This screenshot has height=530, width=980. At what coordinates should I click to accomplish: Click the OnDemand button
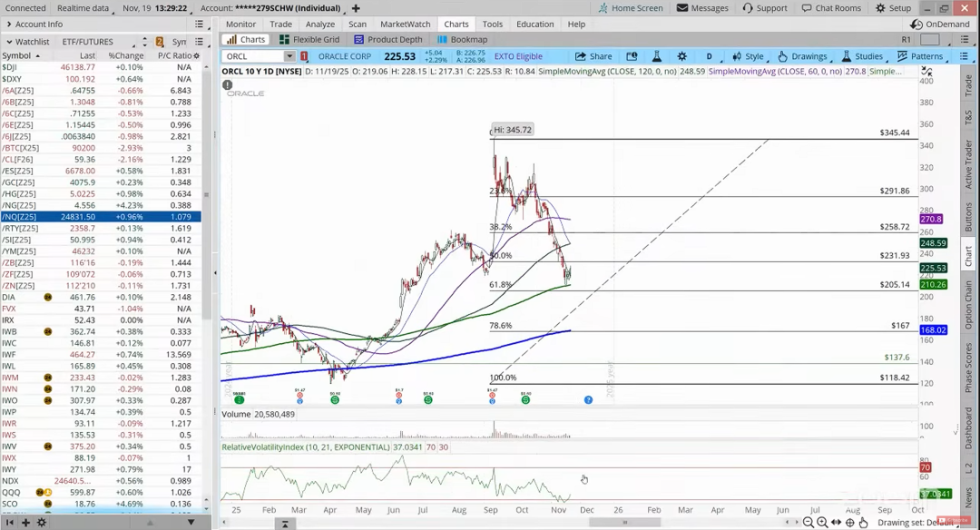[x=939, y=25]
